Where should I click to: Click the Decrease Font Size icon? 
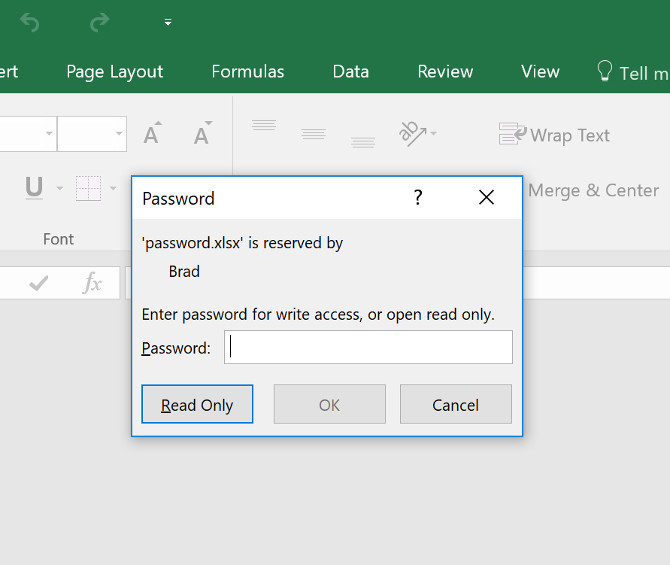click(202, 134)
